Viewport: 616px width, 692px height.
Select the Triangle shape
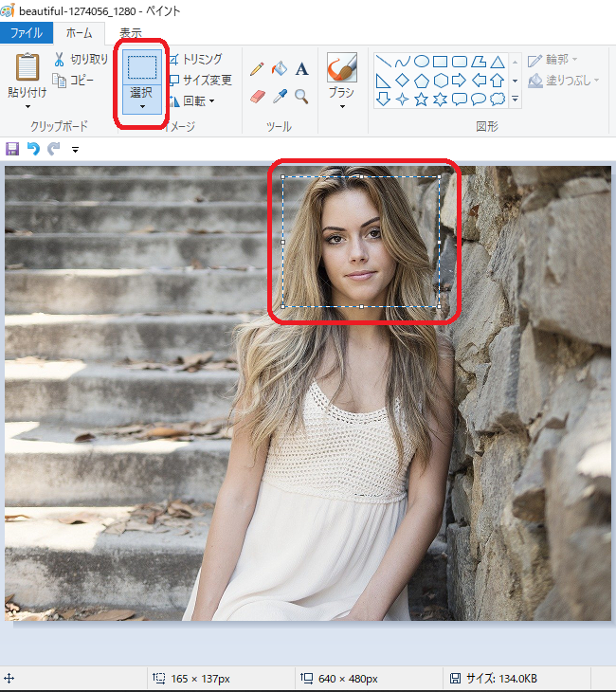[x=498, y=62]
